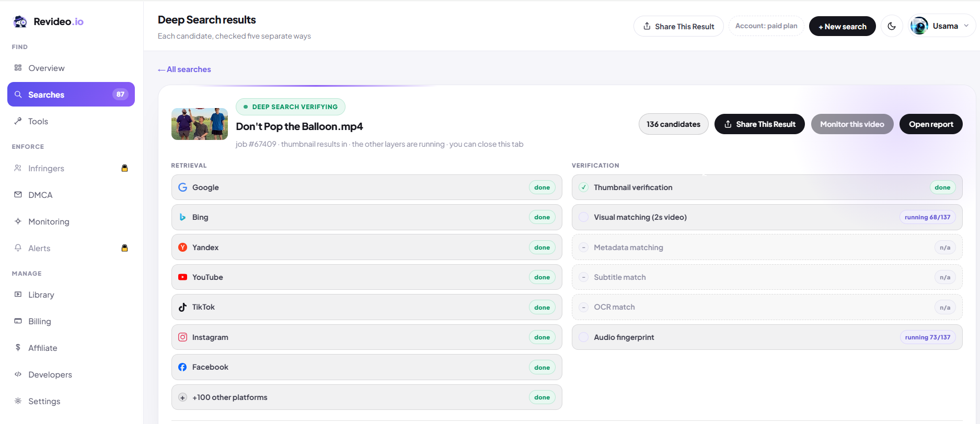The height and width of the screenshot is (424, 980).
Task: Click the Google logo icon in Retrieval
Action: [x=182, y=187]
